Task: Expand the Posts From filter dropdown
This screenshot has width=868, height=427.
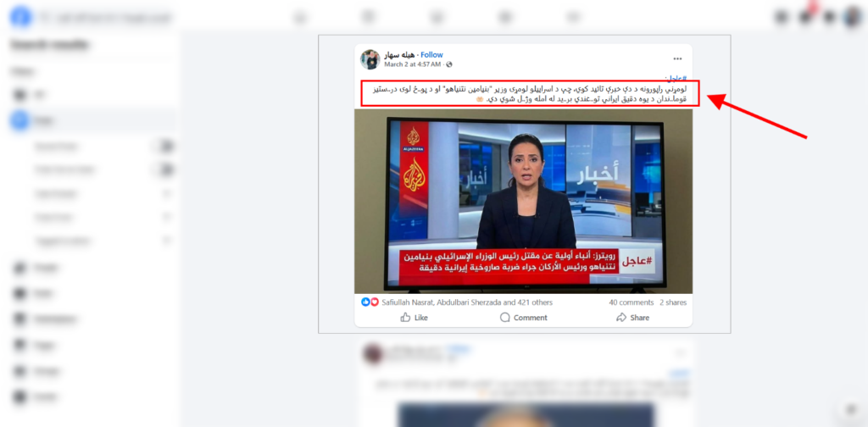Action: 100,218
